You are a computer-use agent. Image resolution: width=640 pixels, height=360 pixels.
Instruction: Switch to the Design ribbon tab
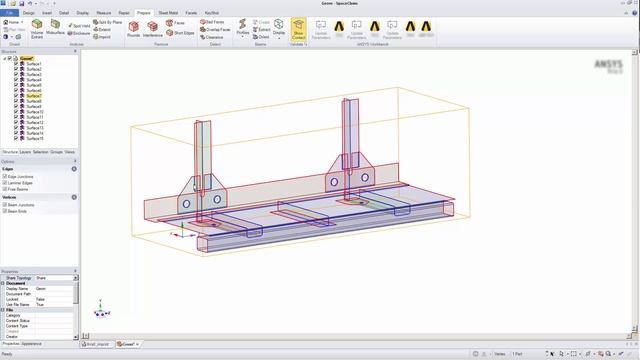tap(29, 13)
